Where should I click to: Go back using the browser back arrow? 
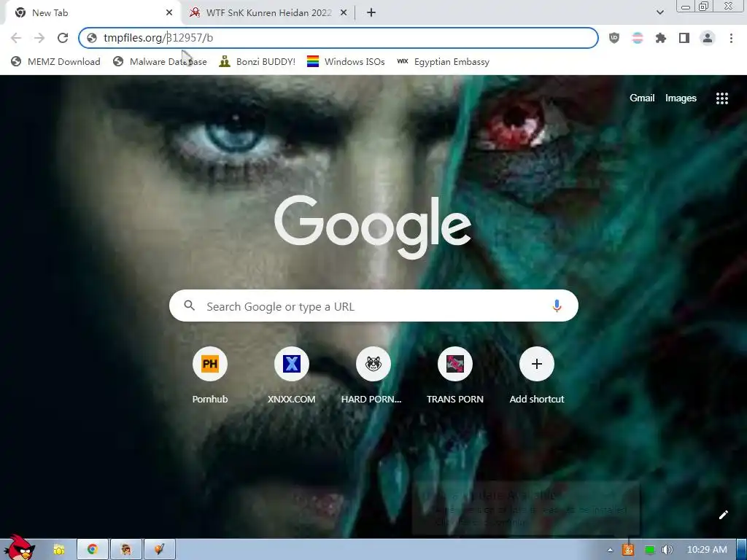(x=16, y=38)
